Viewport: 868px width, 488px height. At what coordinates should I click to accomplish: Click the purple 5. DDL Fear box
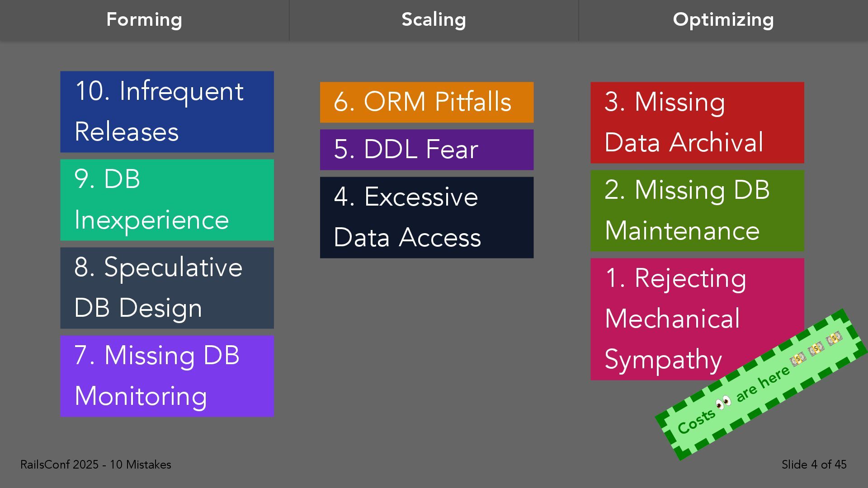[427, 150]
